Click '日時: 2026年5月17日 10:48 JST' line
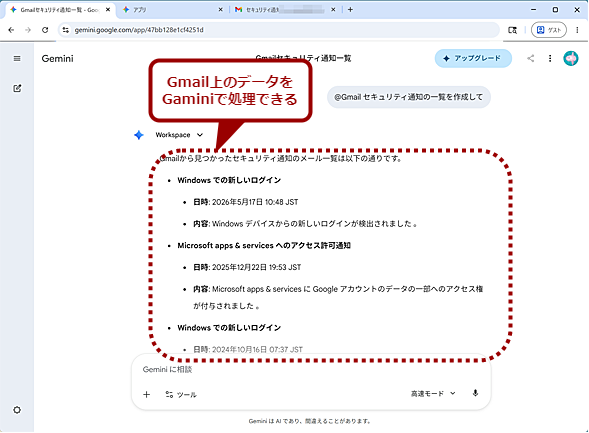 point(246,202)
